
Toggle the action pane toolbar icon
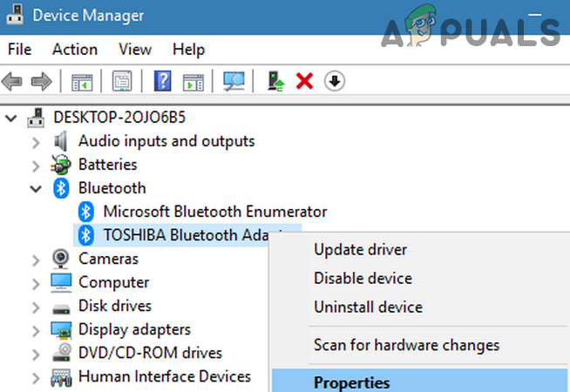pyautogui.click(x=193, y=82)
